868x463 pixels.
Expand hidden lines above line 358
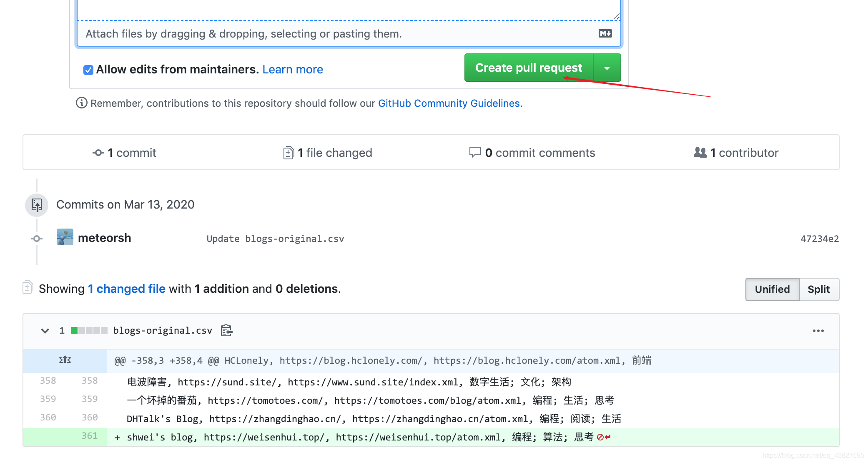(65, 360)
